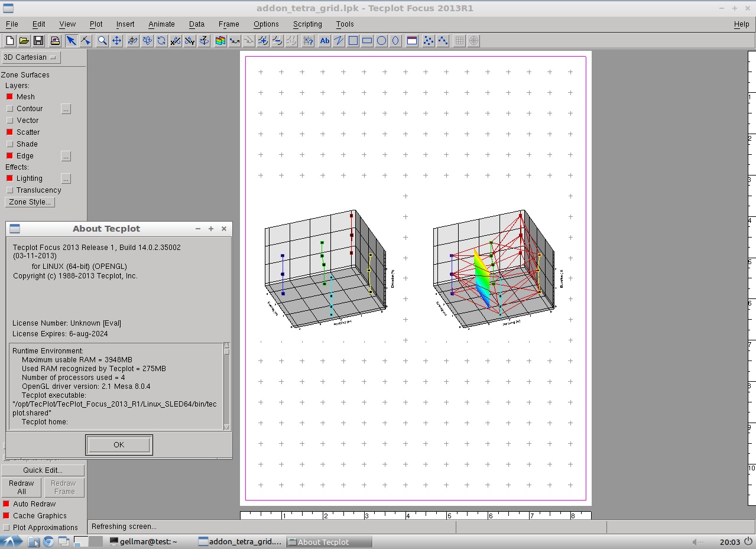Open the Help menu
This screenshot has height=549, width=756.
(x=742, y=24)
